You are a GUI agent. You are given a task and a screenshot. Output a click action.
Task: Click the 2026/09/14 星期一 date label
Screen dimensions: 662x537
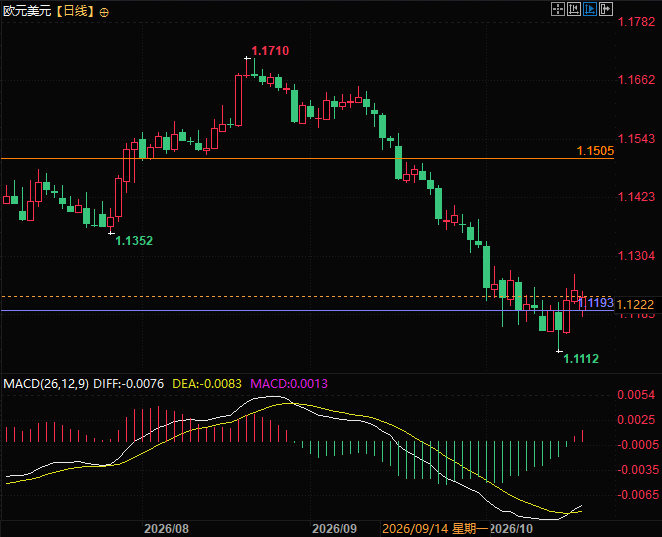click(x=435, y=529)
